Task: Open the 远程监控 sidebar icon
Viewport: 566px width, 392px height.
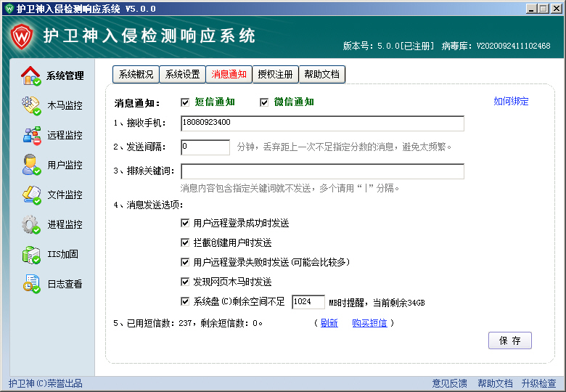Action: coord(31,135)
